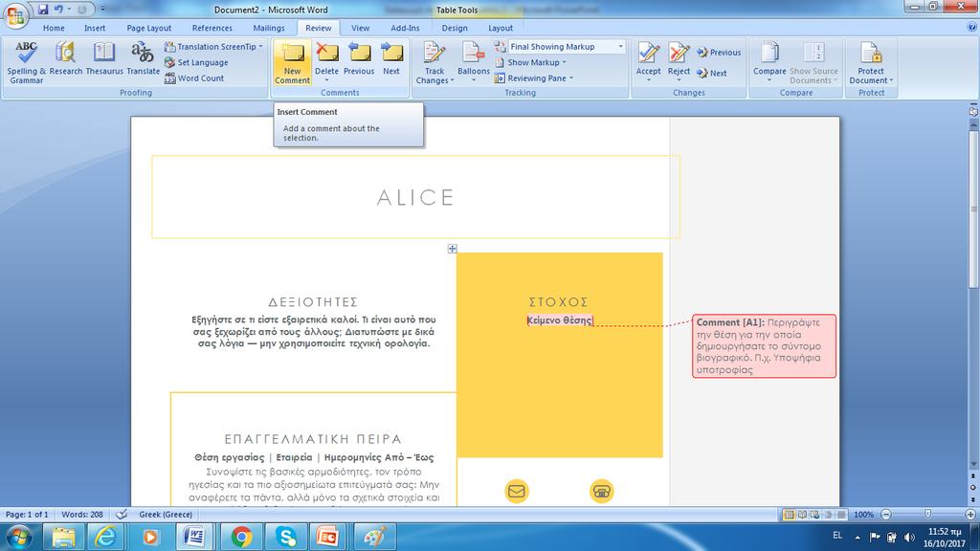The height and width of the screenshot is (551, 980).
Task: Switch to Print Layout view
Action: coord(789,515)
